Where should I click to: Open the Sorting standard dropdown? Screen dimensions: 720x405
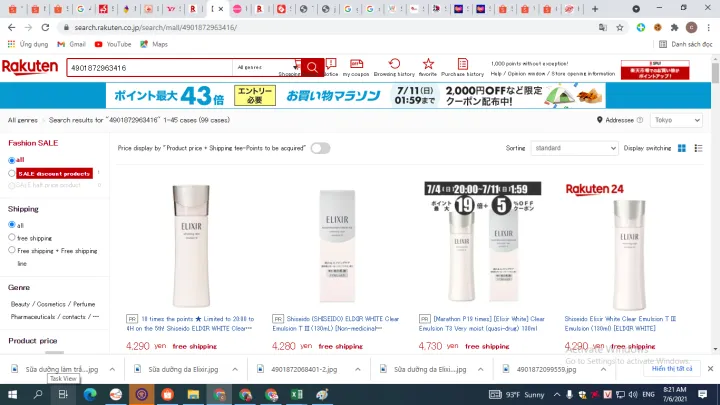[x=573, y=148]
